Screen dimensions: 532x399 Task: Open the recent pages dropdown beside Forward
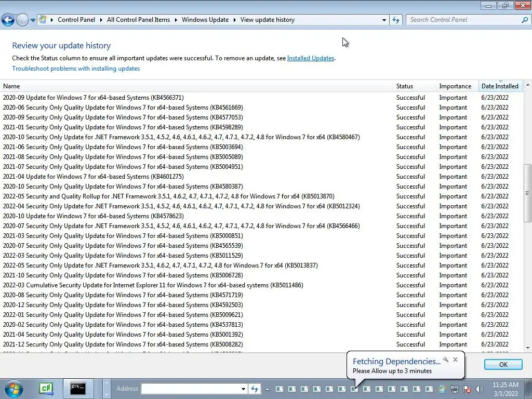[33, 20]
